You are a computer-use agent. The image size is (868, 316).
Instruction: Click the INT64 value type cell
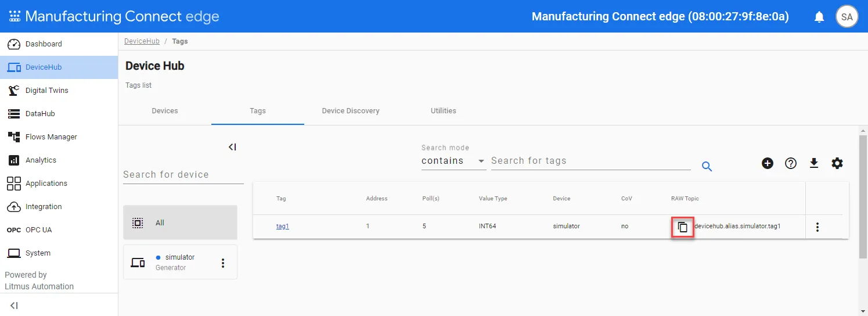point(488,227)
